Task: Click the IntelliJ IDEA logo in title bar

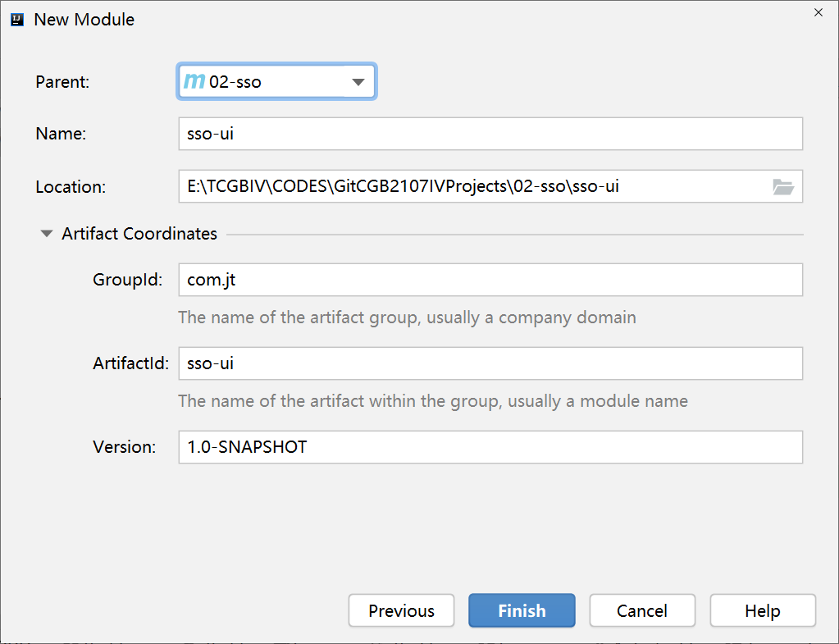Action: 17,20
